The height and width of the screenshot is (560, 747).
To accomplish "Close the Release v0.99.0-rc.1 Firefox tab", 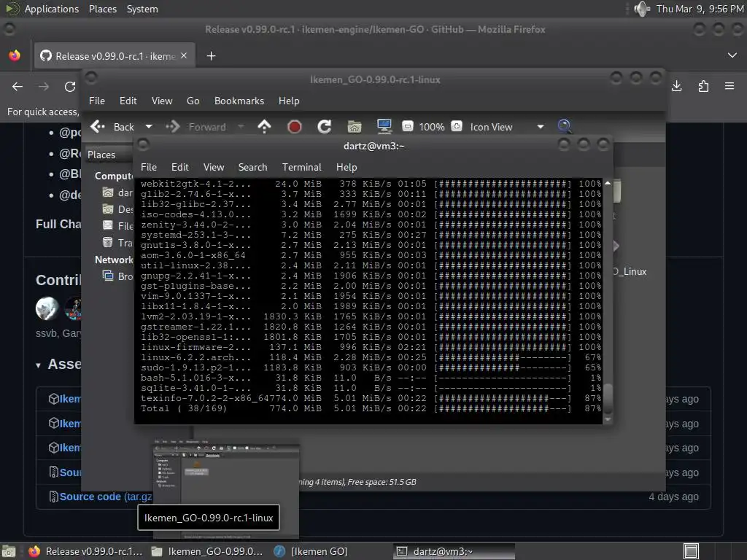I will click(184, 55).
